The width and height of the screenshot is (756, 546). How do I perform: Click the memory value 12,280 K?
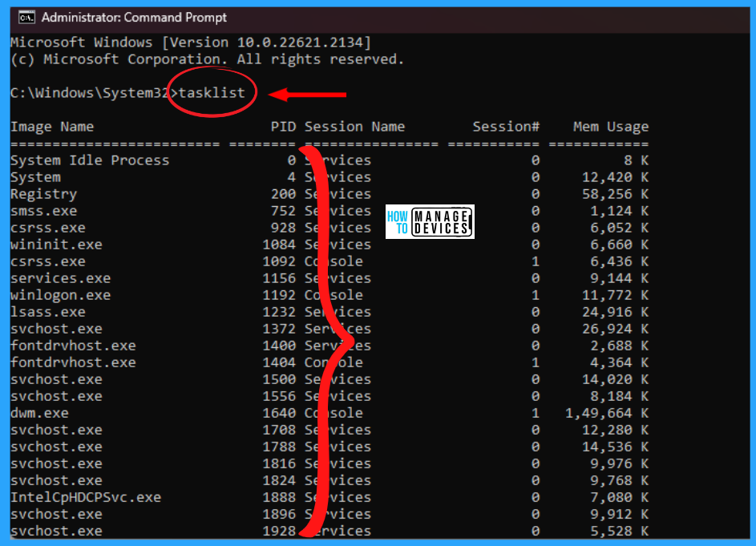coord(615,431)
